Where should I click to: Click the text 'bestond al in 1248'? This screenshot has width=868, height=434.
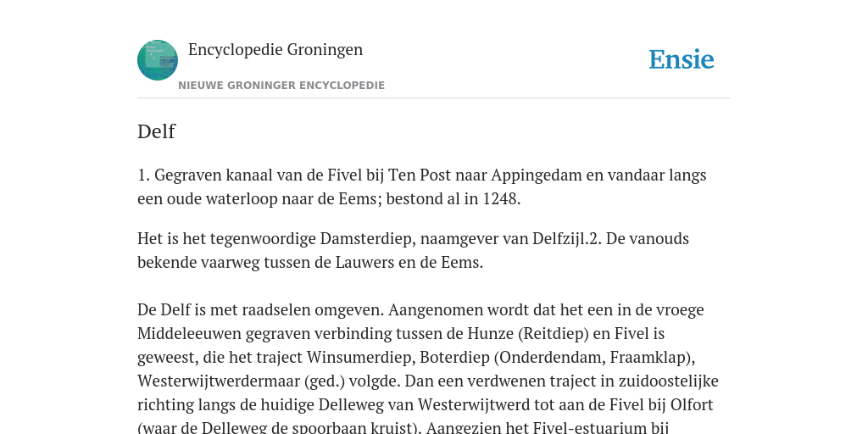coord(453,198)
